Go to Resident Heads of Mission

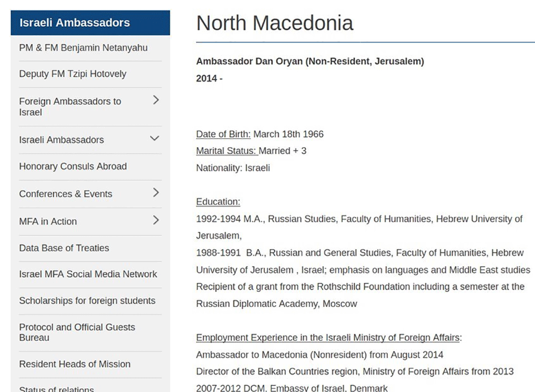tap(75, 364)
